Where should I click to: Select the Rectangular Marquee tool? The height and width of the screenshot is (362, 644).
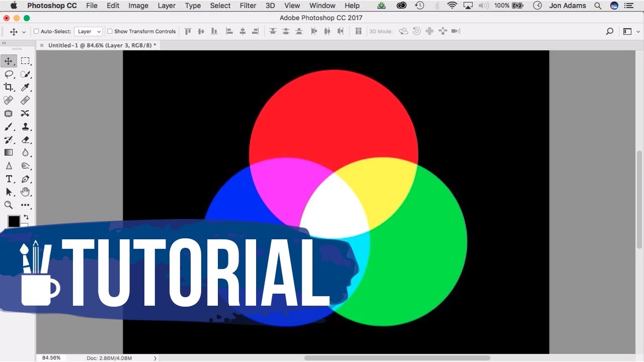tap(25, 61)
